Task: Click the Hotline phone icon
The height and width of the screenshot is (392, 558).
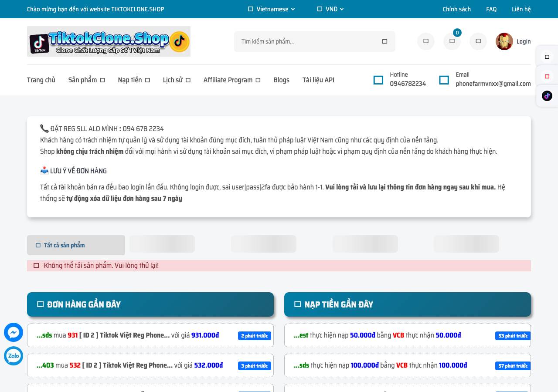Action: pos(378,80)
